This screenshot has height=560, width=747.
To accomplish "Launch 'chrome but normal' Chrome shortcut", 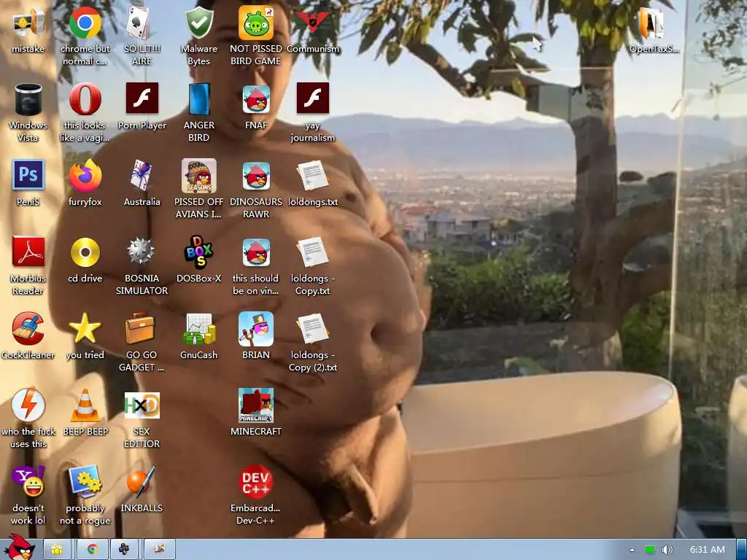I will tap(85, 36).
